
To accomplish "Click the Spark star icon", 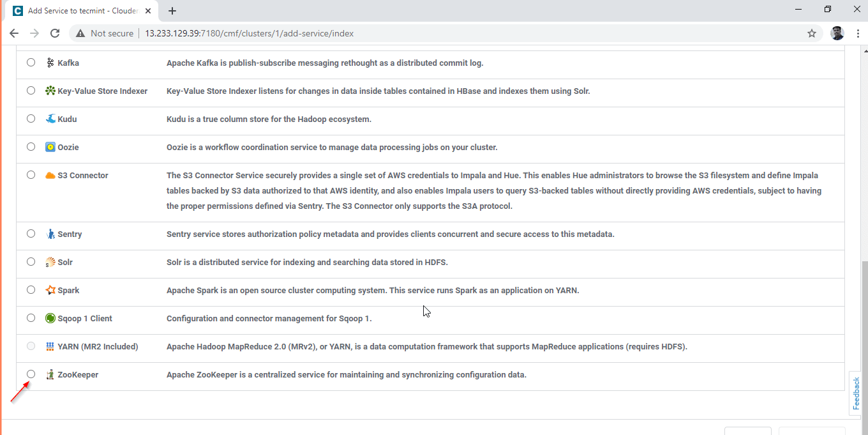I will tap(50, 290).
